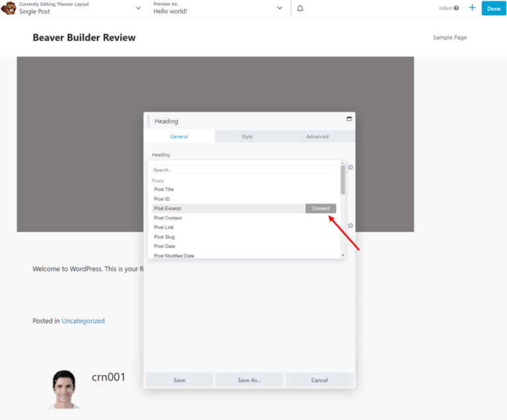Select the Post Excerpt row

pyautogui.click(x=228, y=209)
